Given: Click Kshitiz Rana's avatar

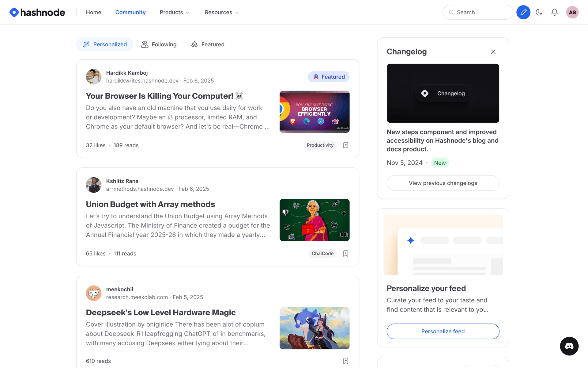Looking at the screenshot, I should tap(94, 185).
